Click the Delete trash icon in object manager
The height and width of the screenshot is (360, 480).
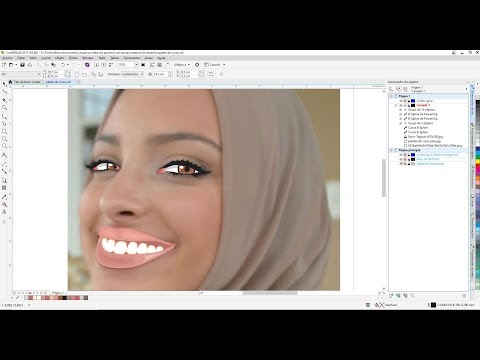(464, 296)
